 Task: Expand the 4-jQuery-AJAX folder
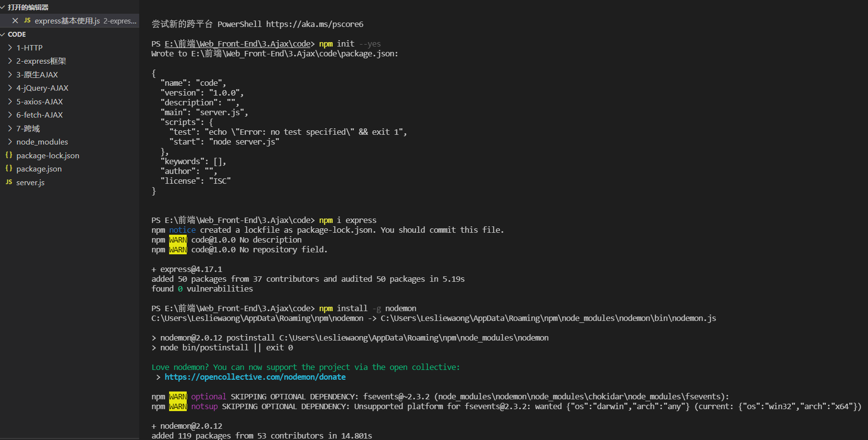click(x=42, y=88)
